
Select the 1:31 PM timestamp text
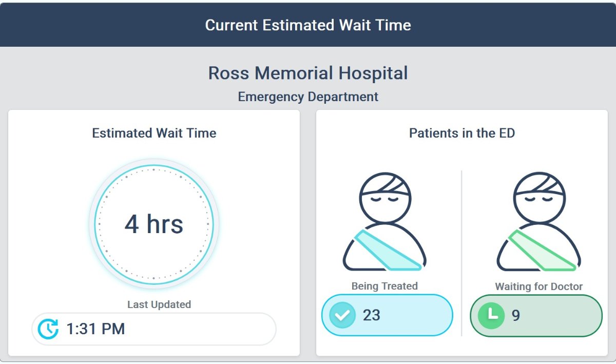click(95, 329)
